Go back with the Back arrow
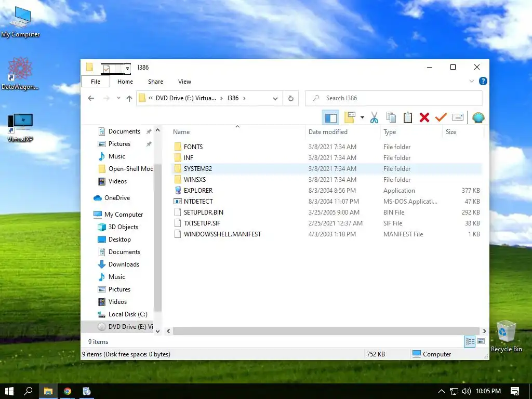The height and width of the screenshot is (399, 532). [91, 98]
